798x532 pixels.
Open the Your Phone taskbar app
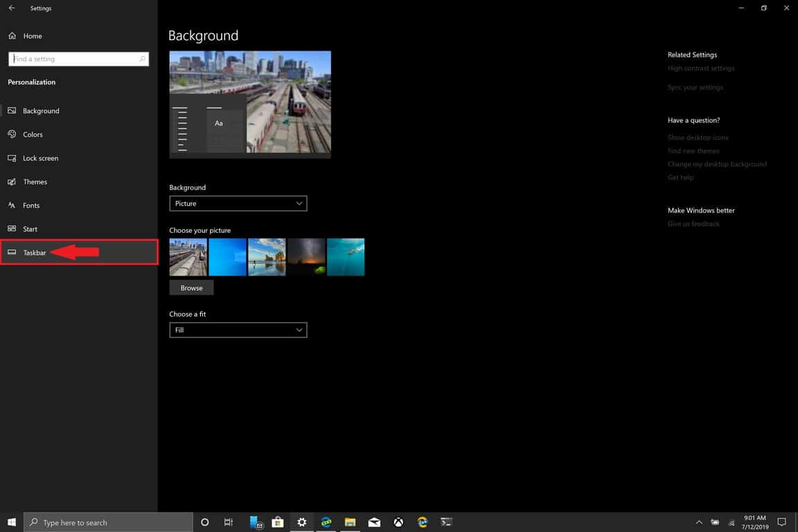point(256,522)
